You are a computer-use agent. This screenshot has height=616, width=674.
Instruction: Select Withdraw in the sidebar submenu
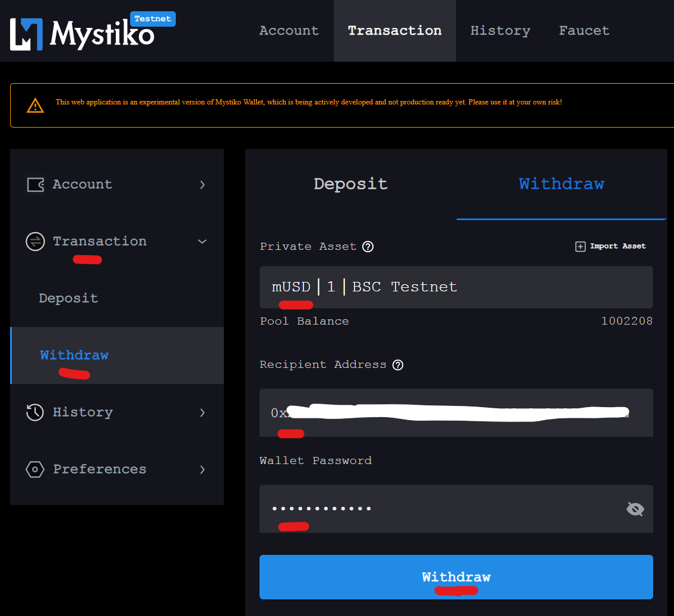tap(117, 355)
